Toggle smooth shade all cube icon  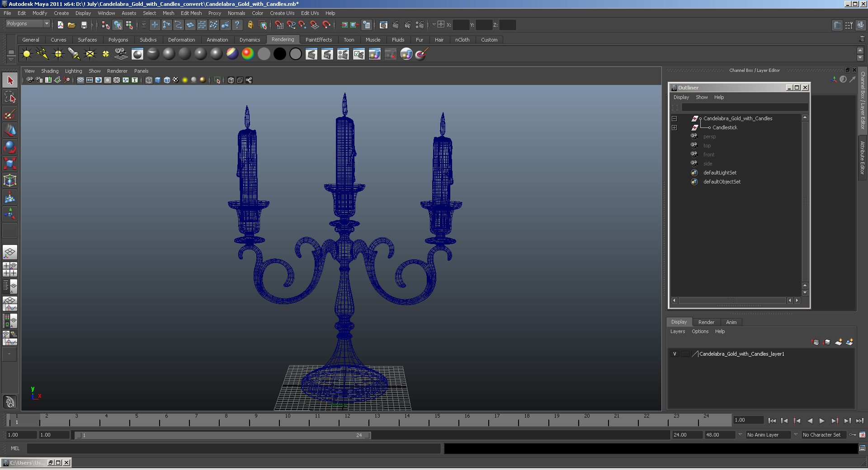(x=158, y=80)
